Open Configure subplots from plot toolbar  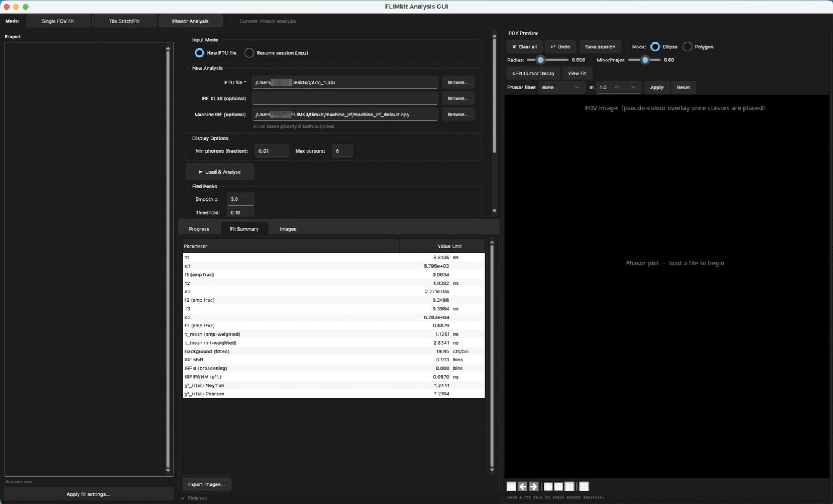[x=569, y=487]
